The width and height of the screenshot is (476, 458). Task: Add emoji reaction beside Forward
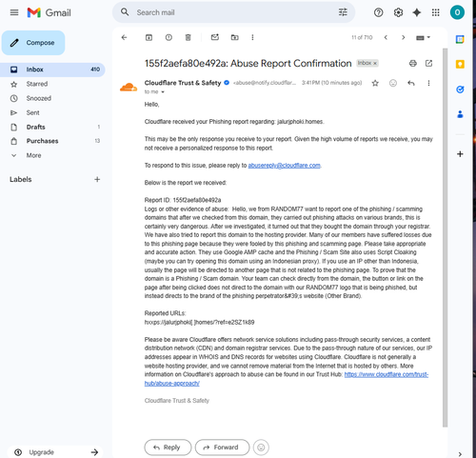point(261,448)
